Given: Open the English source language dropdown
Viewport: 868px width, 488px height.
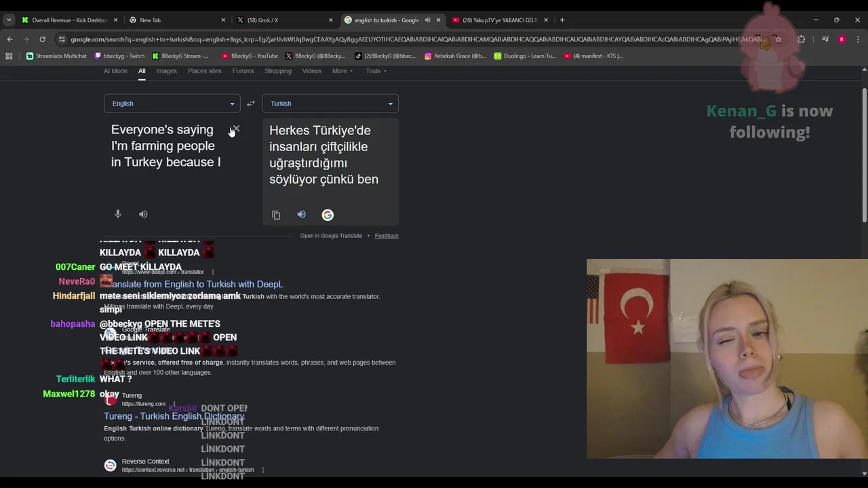Looking at the screenshot, I should 172,104.
